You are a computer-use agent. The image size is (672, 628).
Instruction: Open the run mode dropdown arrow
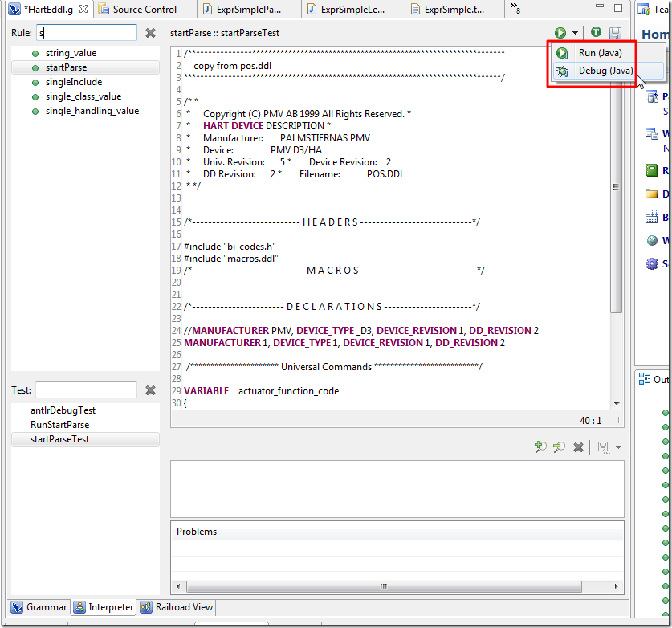[x=575, y=33]
